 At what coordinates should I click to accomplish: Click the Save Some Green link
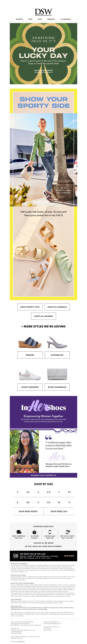(x=43, y=70)
